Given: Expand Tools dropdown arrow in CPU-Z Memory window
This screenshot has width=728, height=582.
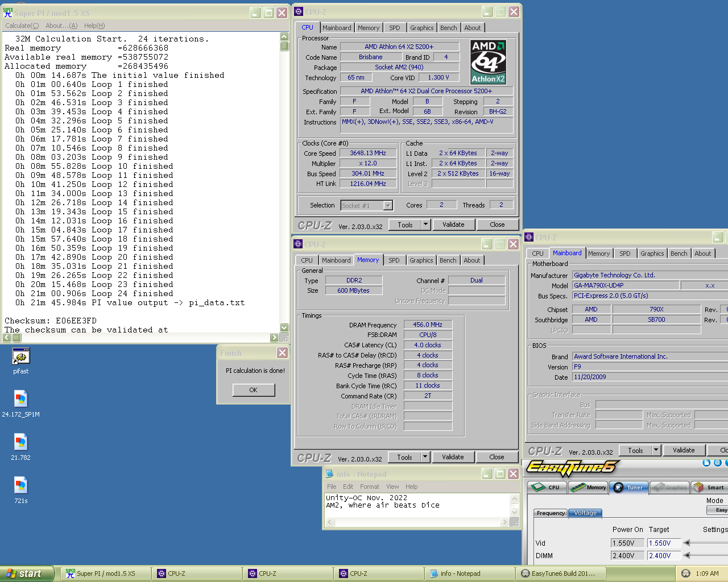Looking at the screenshot, I should pos(425,457).
